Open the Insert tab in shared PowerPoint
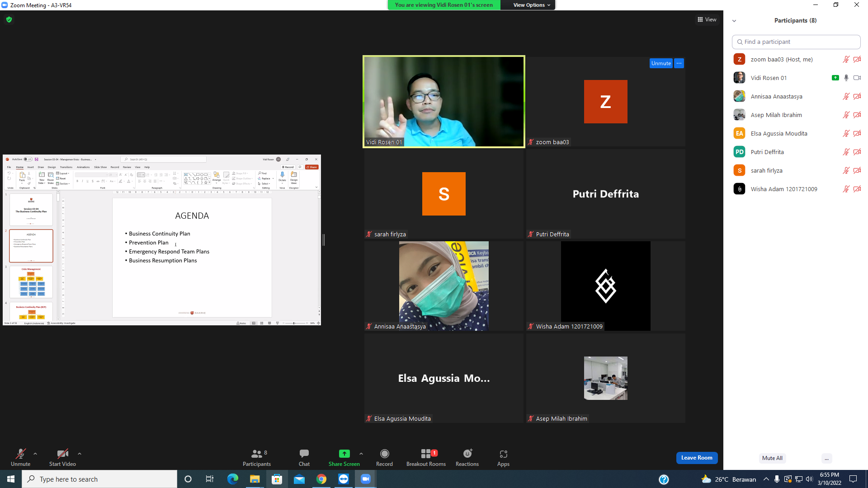 coord(30,167)
